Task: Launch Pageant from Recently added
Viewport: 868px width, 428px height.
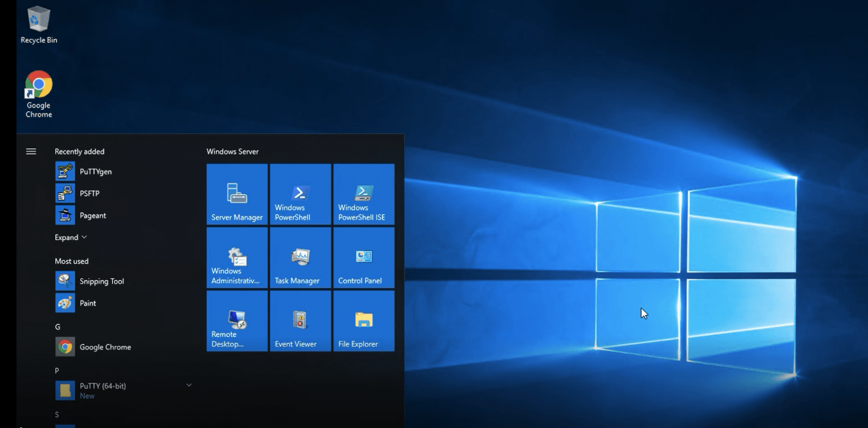Action: coord(92,216)
